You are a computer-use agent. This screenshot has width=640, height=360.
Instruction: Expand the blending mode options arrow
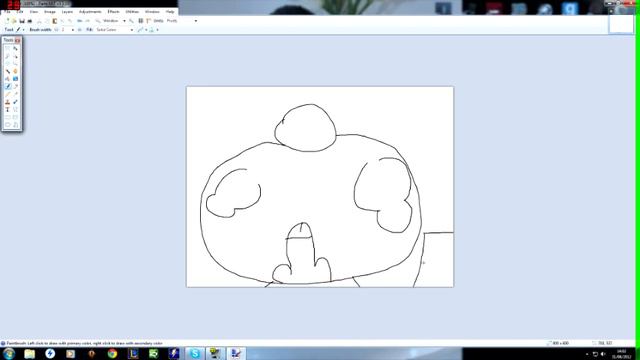(x=158, y=30)
